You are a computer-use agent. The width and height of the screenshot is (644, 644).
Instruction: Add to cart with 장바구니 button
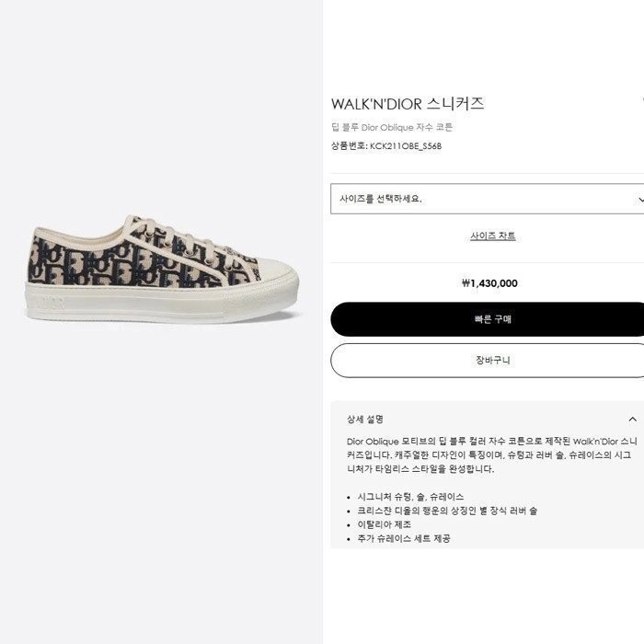pyautogui.click(x=488, y=361)
